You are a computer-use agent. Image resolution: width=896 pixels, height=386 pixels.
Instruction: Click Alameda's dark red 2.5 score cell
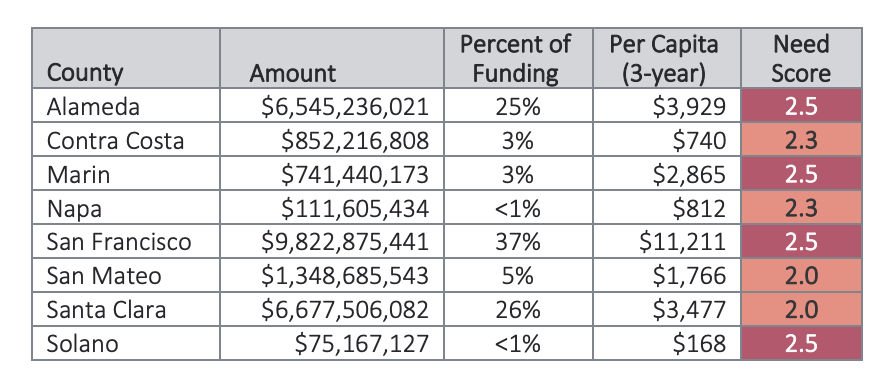click(x=801, y=105)
